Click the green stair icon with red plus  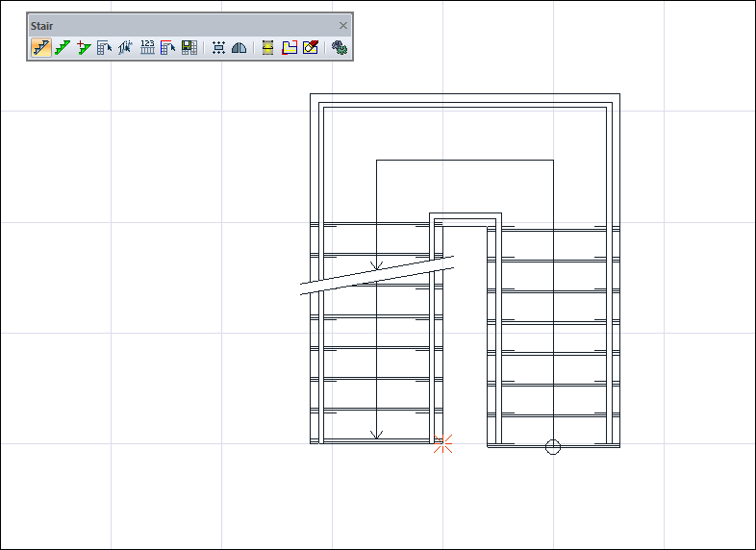coord(84,47)
